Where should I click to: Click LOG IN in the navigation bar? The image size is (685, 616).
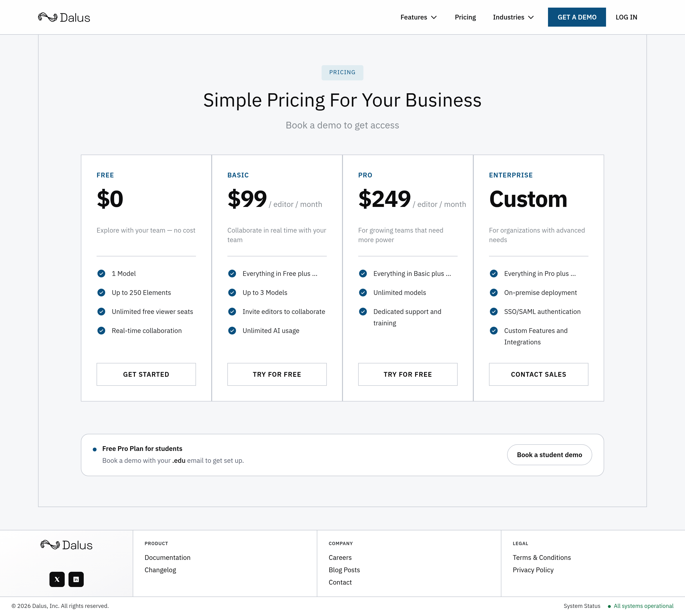(626, 17)
